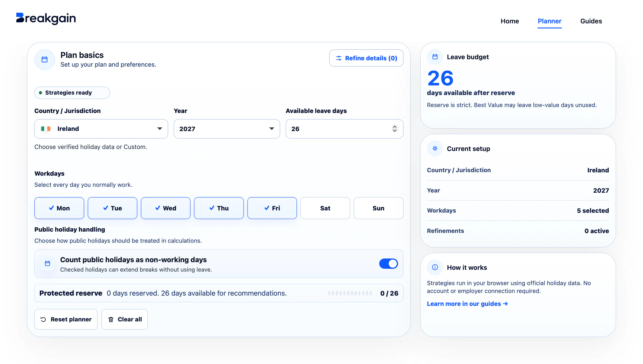This screenshot has width=643, height=364.
Task: Click 'Count public holidays as non-working days' heading
Action: (x=133, y=260)
